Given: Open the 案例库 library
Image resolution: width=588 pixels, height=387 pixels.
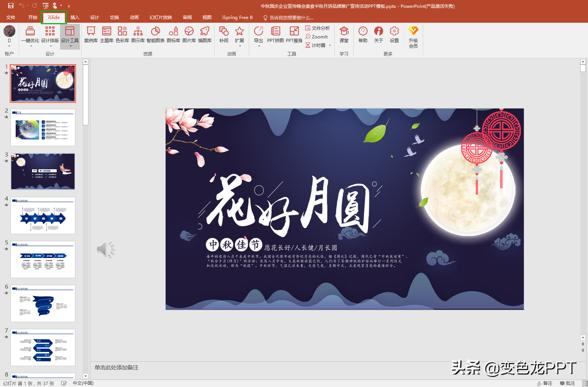Looking at the screenshot, I should pyautogui.click(x=91, y=34).
